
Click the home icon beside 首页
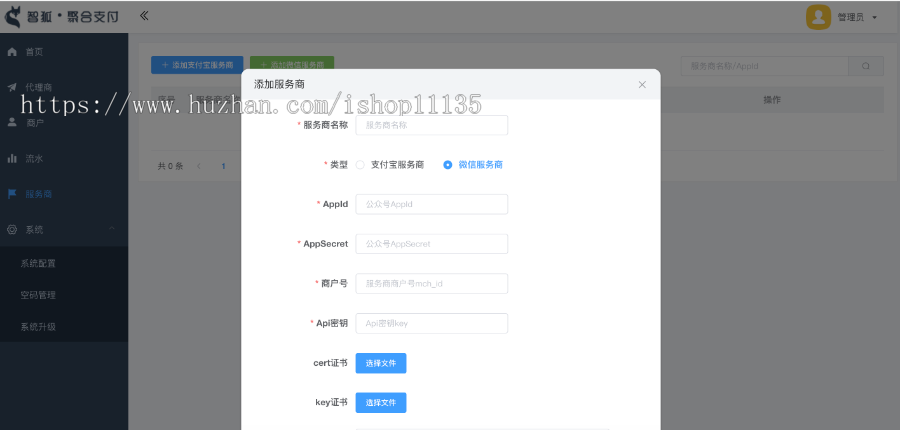tap(12, 52)
